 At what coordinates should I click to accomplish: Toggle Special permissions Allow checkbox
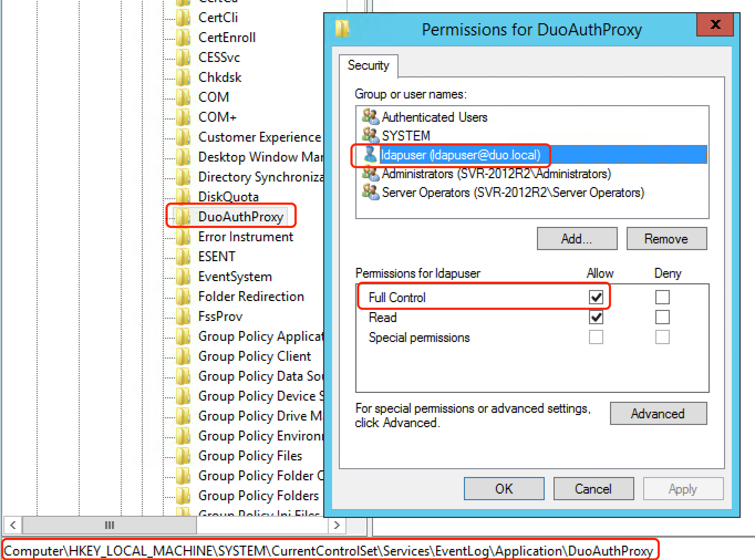coord(596,337)
